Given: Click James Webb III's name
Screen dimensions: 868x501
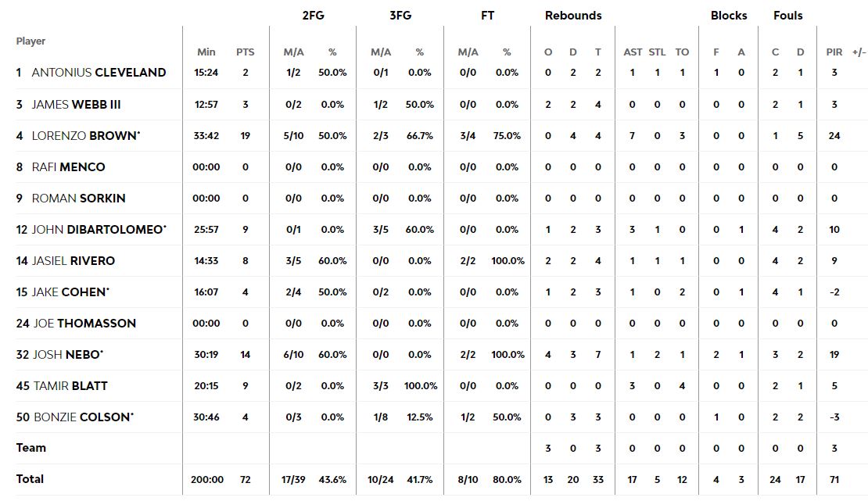Looking at the screenshot, I should coord(76,104).
